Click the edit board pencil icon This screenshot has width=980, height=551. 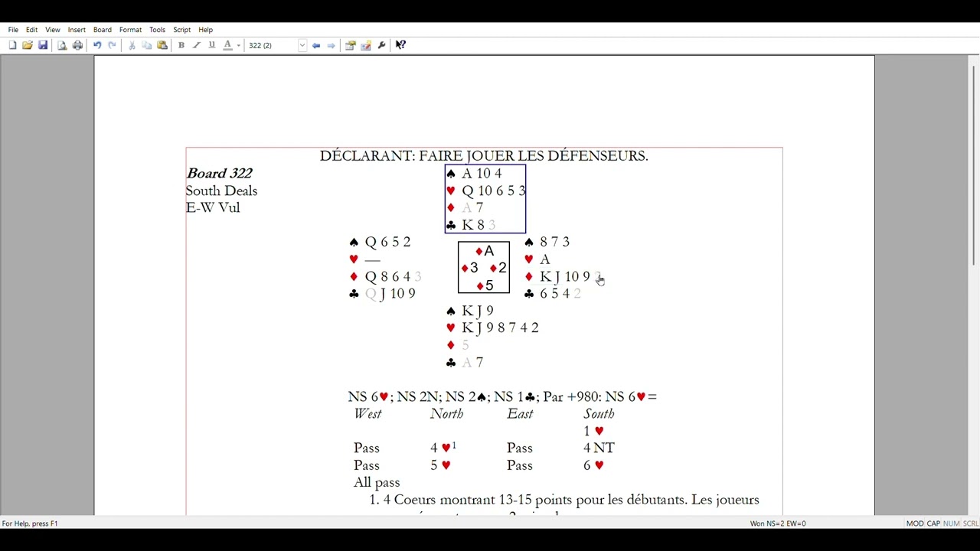pos(366,45)
